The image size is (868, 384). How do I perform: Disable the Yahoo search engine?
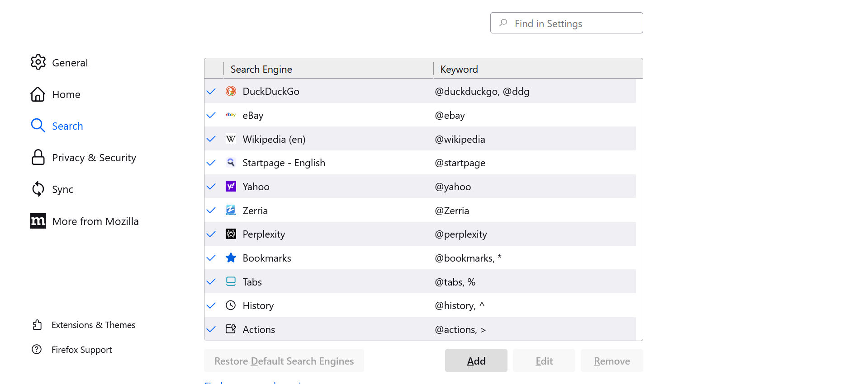211,186
